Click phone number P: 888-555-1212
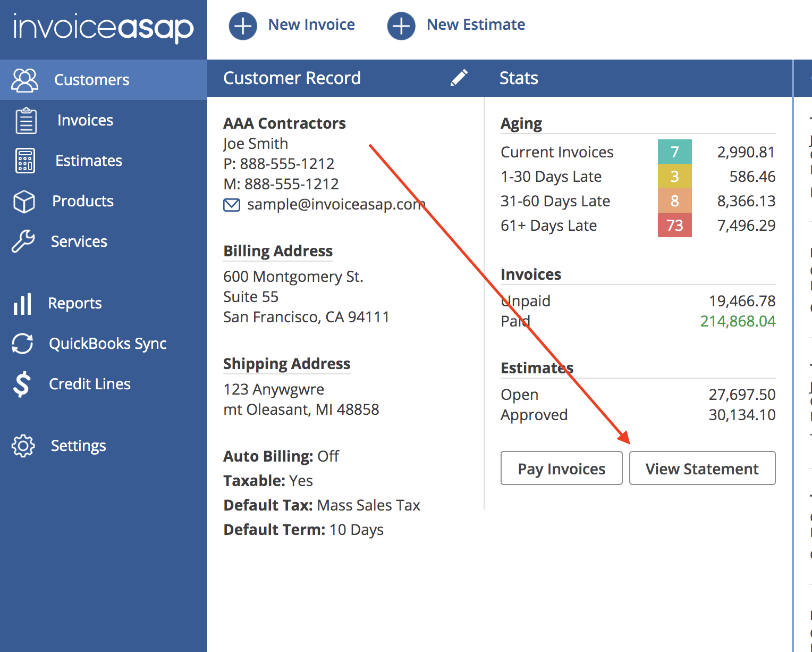This screenshot has height=652, width=812. 279,164
